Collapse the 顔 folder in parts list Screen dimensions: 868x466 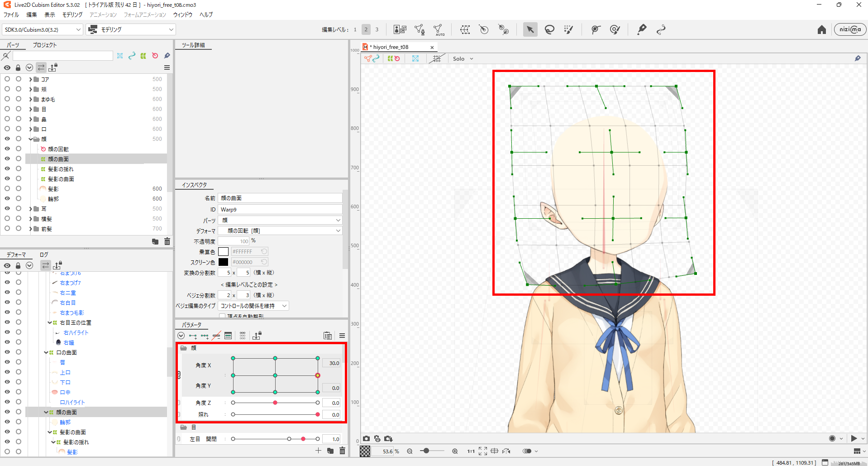(30, 139)
